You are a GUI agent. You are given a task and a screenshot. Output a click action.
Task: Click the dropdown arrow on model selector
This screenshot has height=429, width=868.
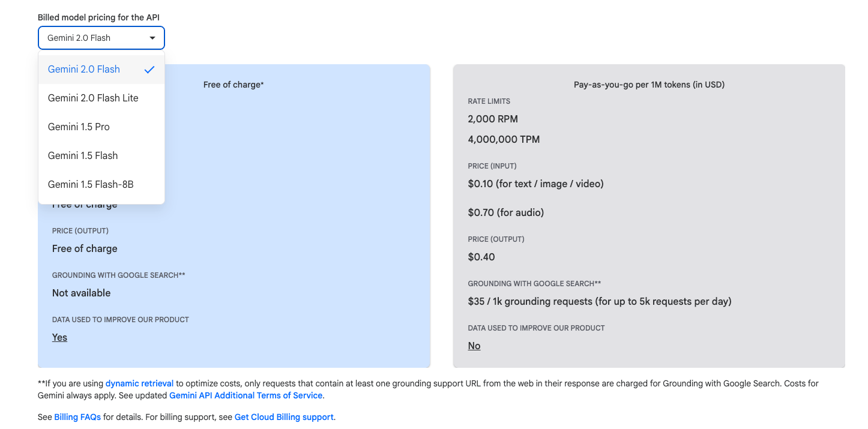tap(152, 38)
